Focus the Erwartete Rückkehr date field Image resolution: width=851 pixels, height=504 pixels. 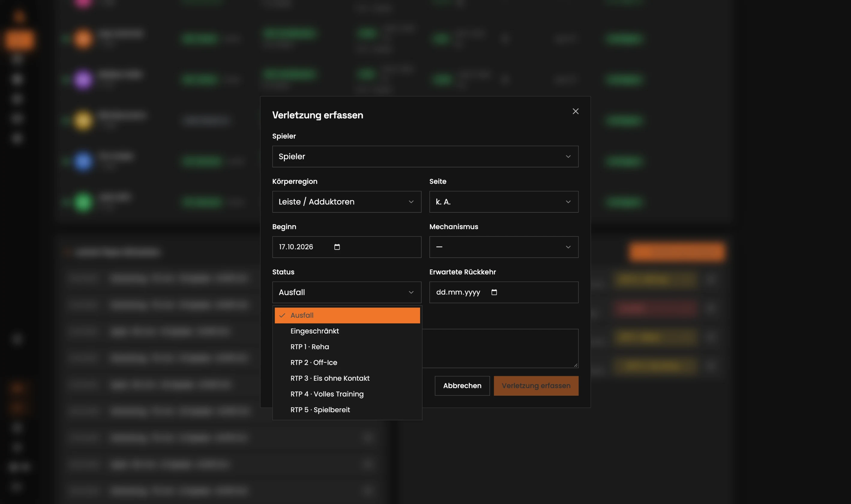504,292
